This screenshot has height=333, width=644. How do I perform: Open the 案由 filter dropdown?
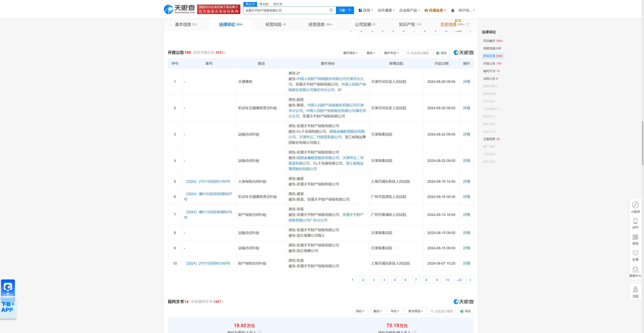coord(371,53)
